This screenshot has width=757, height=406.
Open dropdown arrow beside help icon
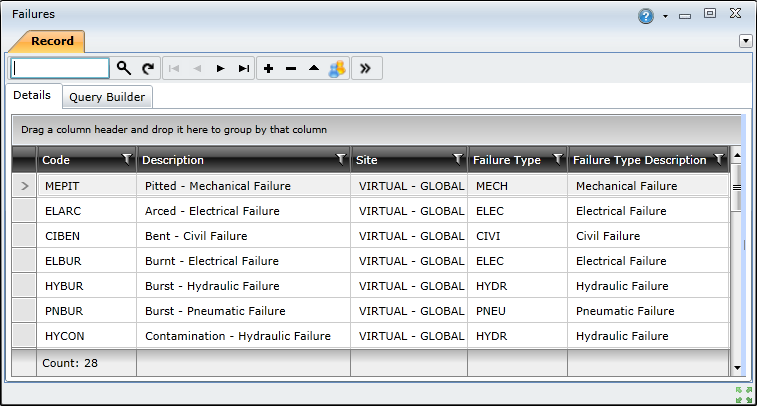click(665, 16)
